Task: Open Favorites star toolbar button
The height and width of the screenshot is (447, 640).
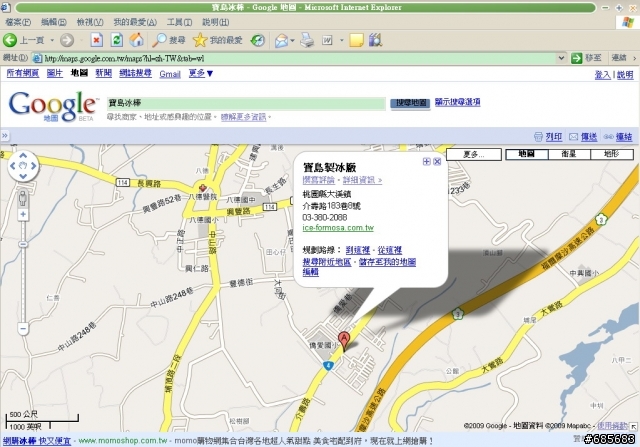Action: click(218, 40)
